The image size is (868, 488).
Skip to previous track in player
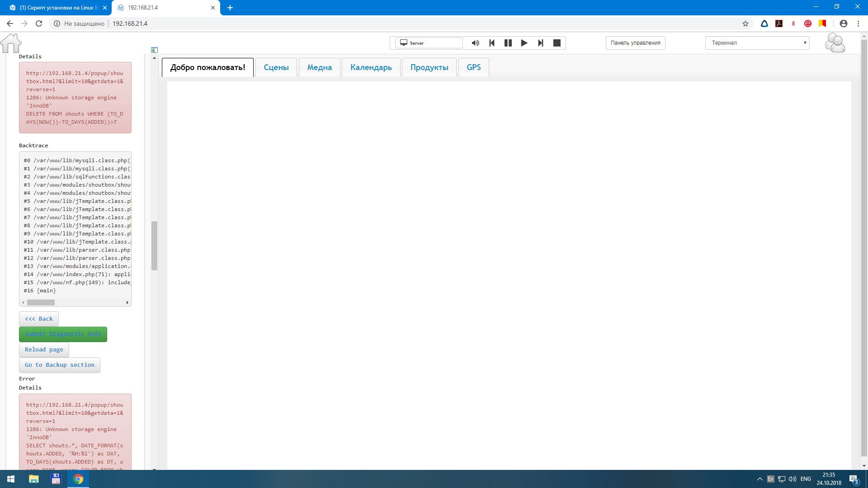coord(492,43)
